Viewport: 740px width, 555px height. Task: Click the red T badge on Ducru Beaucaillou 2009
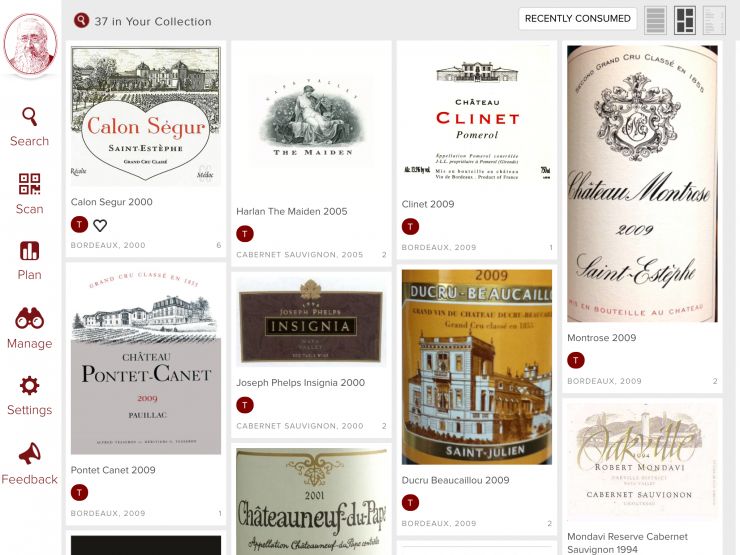[410, 503]
